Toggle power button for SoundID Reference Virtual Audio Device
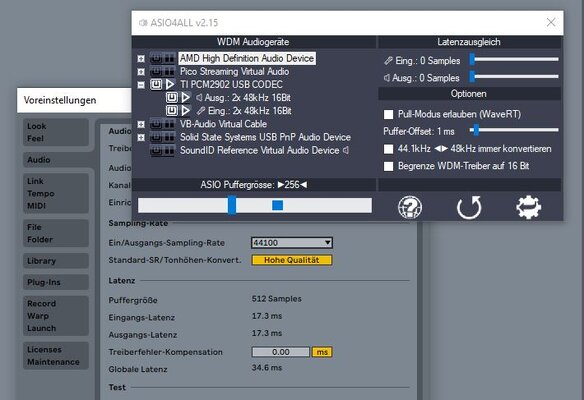 (156, 150)
